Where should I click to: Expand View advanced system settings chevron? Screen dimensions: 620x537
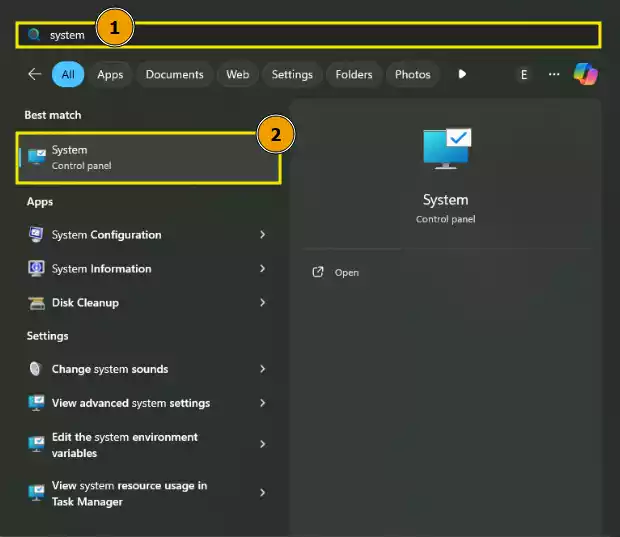(262, 403)
